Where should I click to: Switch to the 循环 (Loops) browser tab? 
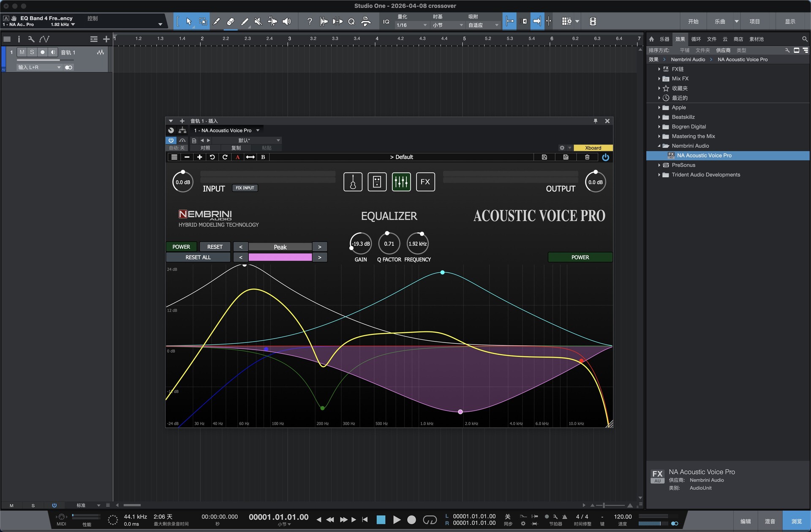[x=696, y=39]
